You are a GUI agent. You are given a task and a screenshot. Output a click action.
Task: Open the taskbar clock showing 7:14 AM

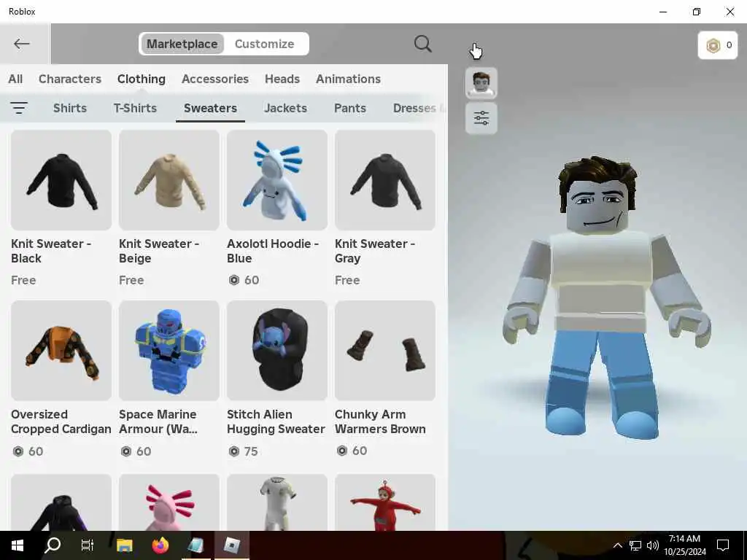[x=684, y=545]
